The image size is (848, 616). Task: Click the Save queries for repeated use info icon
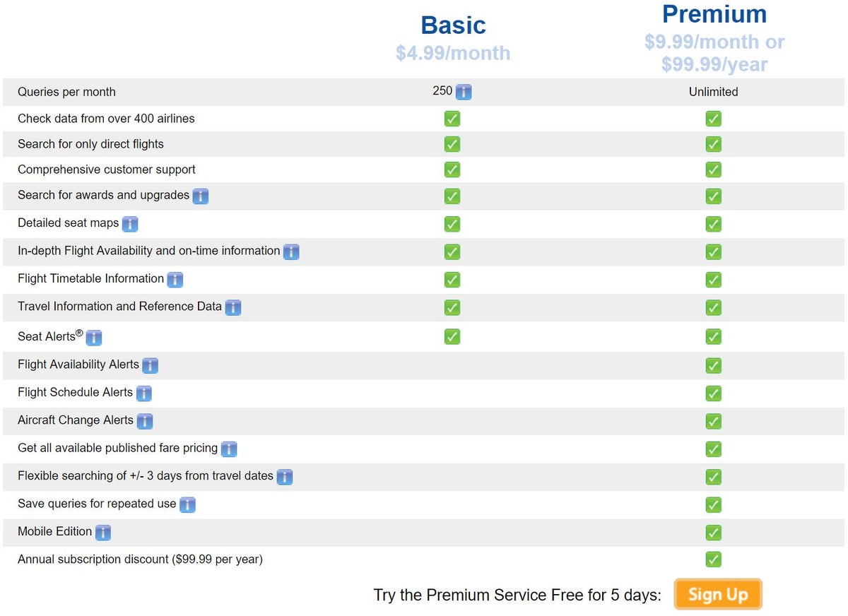point(187,504)
